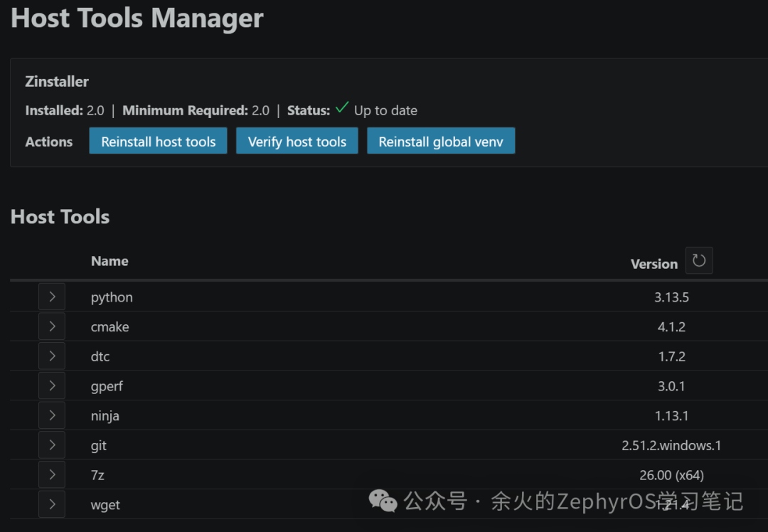Viewport: 768px width, 532px height.
Task: Click the green status checkmark icon
Action: point(342,107)
